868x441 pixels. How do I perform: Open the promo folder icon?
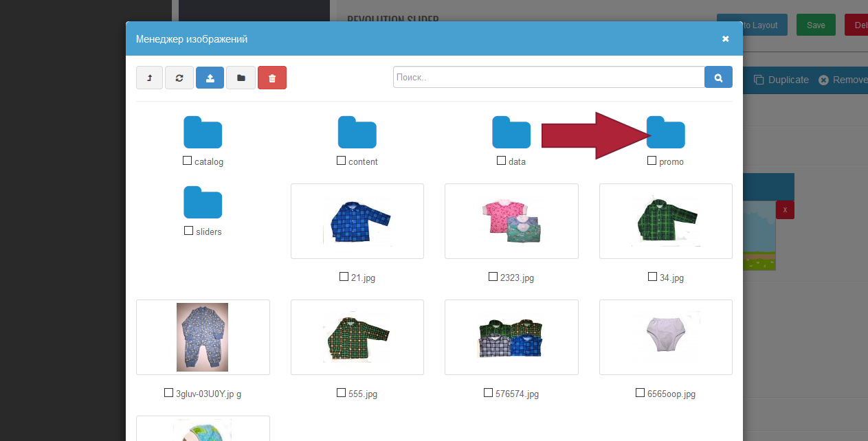click(x=666, y=132)
